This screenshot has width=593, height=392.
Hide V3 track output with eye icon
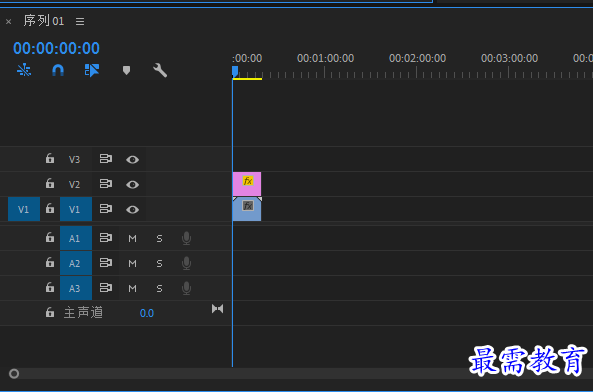pyautogui.click(x=132, y=160)
